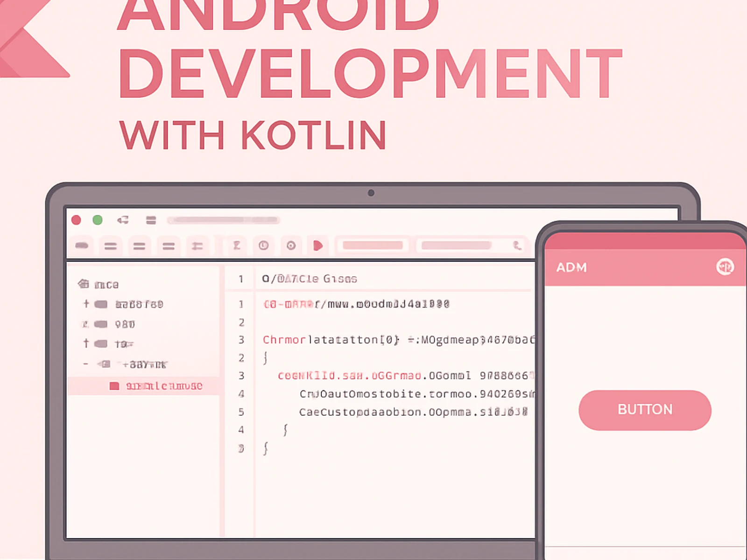Viewport: 747px width, 560px height.
Task: Expand the first folder under "mce"
Action: click(86, 304)
